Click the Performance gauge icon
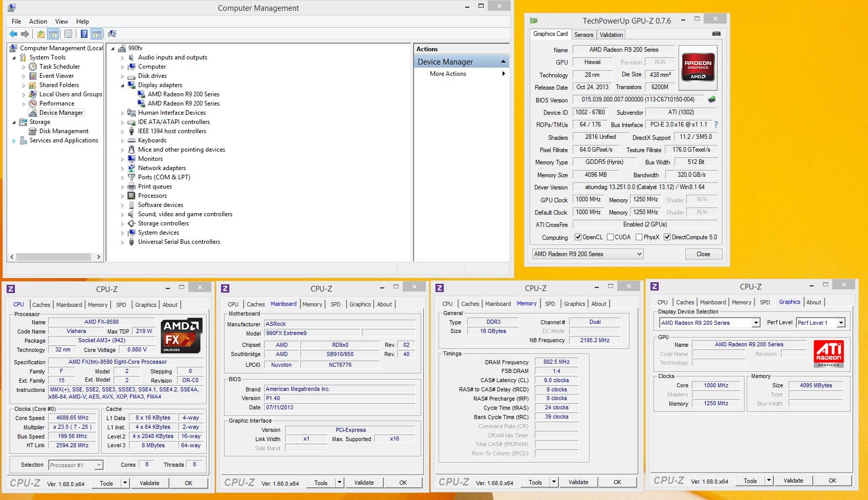This screenshot has width=868, height=500. [x=33, y=103]
